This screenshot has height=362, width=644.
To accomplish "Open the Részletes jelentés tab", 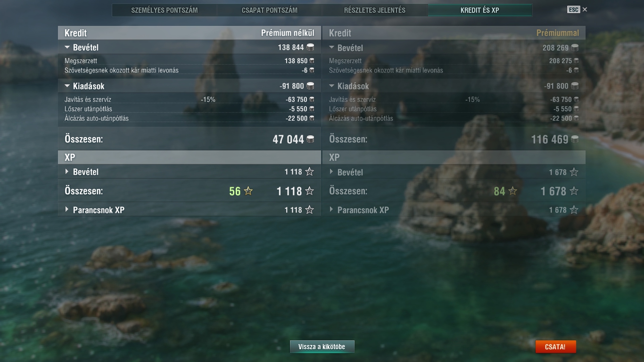I will click(x=375, y=10).
